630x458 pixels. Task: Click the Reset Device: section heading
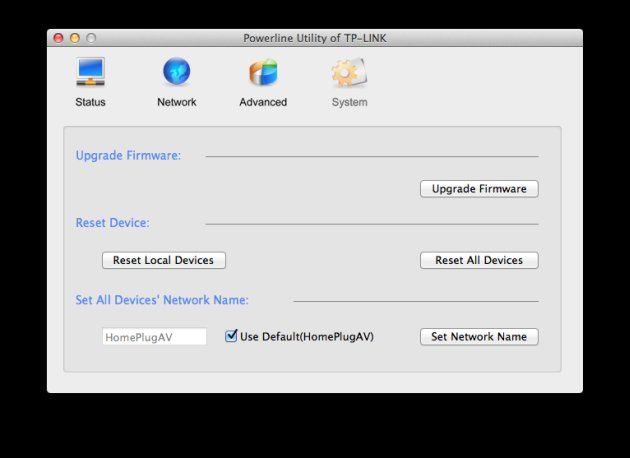112,223
